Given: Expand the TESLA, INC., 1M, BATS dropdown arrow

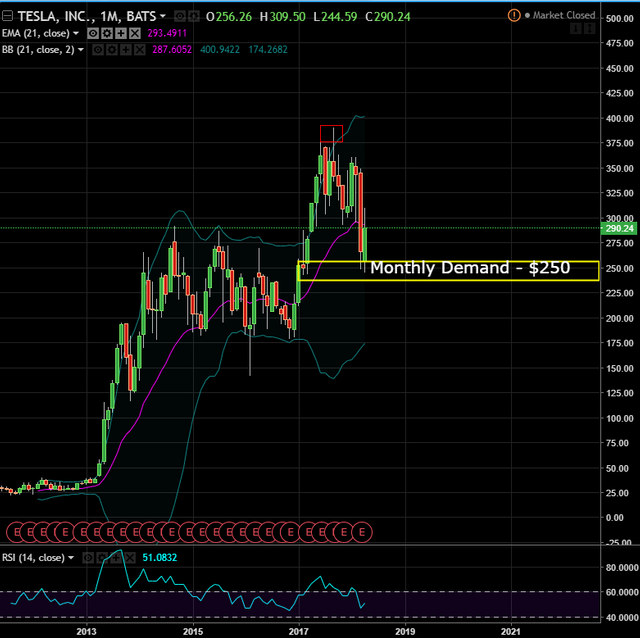Looking at the screenshot, I should (x=162, y=16).
